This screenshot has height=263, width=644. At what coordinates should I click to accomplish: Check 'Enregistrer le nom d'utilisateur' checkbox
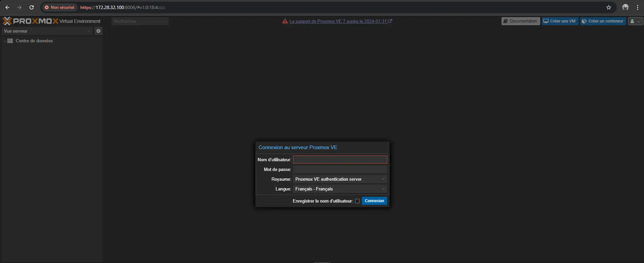click(357, 201)
